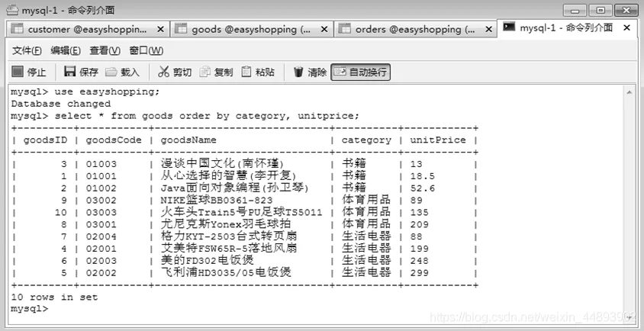Switch to the customer @easyshopping tab
Screen dimensions: 644x331
click(x=86, y=29)
